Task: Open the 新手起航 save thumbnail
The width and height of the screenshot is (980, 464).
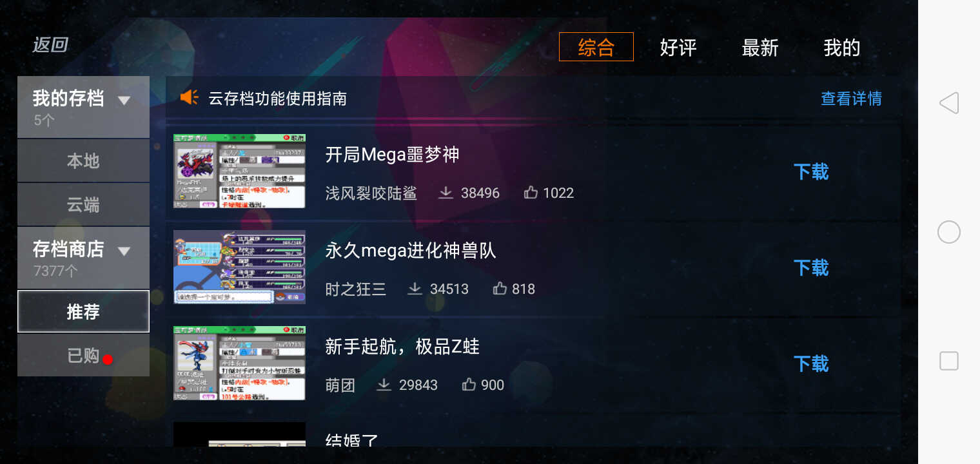Action: [x=239, y=363]
